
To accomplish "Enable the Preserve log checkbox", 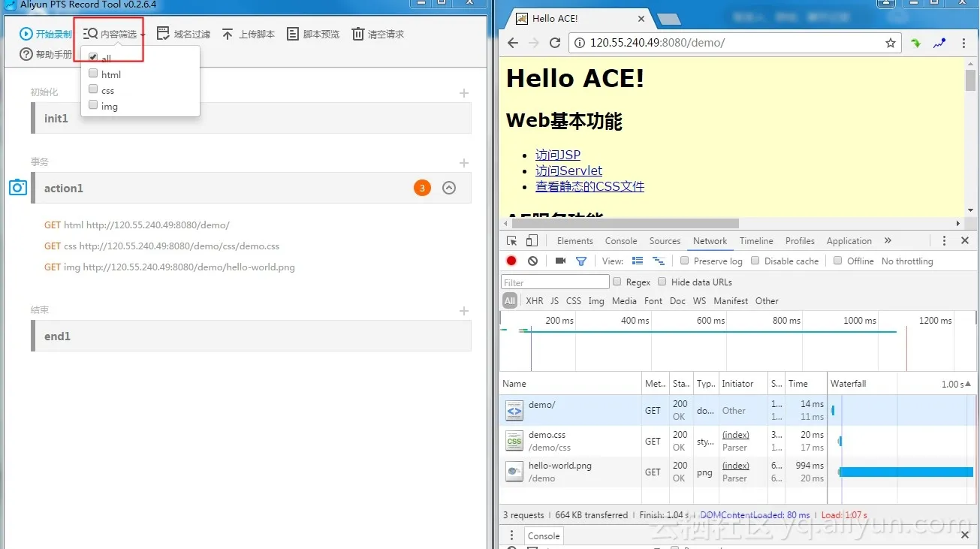I will [x=685, y=261].
